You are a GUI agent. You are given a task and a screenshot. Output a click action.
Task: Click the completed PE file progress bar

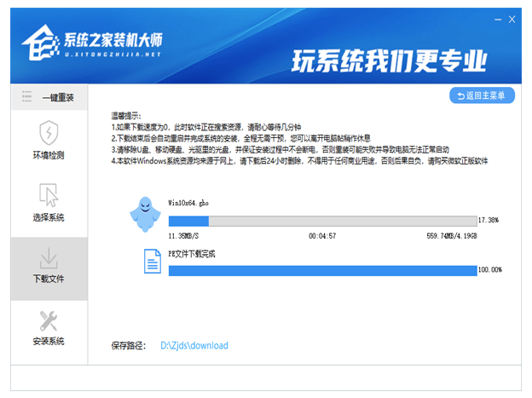322,270
